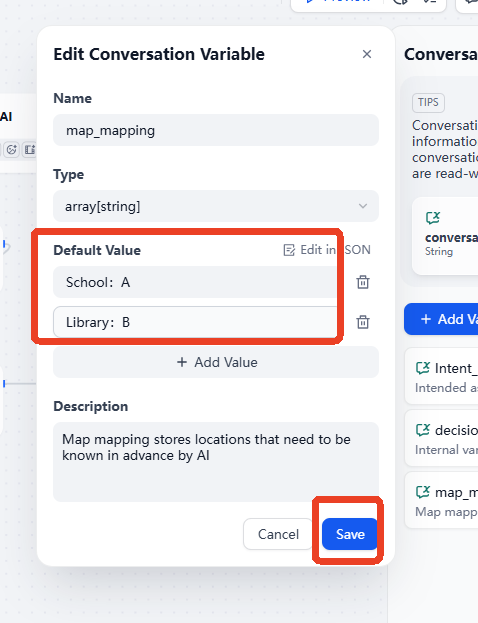
Task: Click the Edit in JSON link
Action: 327,250
